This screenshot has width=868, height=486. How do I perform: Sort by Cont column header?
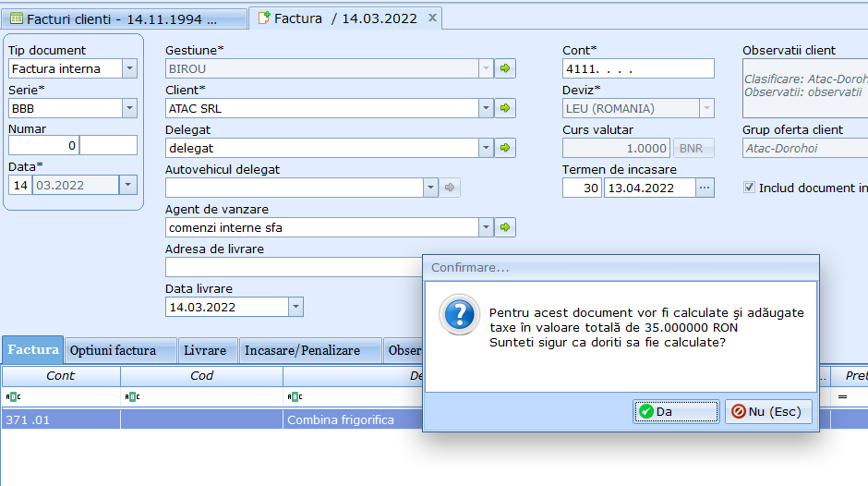tap(61, 376)
